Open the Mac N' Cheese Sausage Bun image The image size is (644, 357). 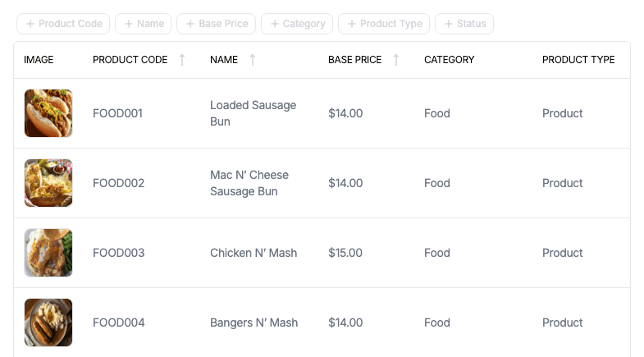pos(48,183)
